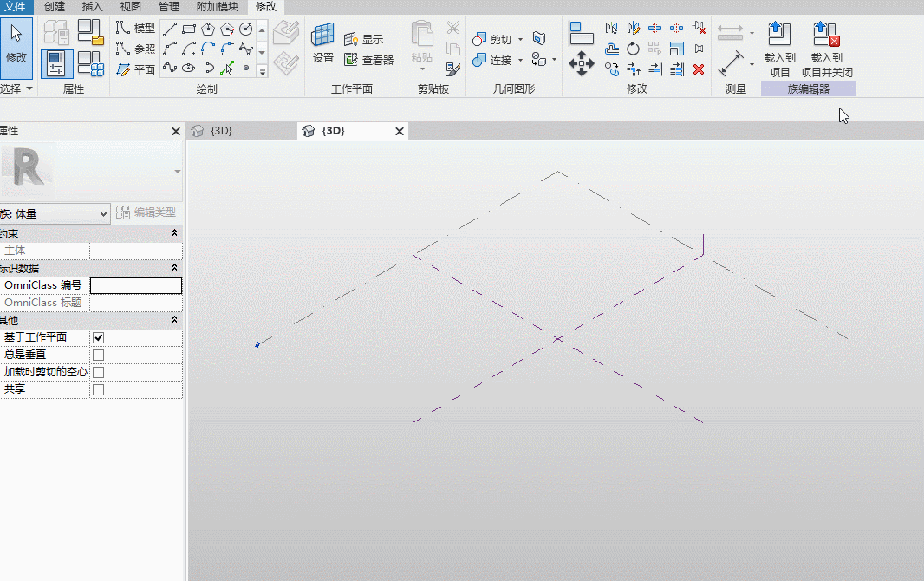Expand the 剪切 dropdown arrow
The image size is (924, 581).
coord(520,40)
